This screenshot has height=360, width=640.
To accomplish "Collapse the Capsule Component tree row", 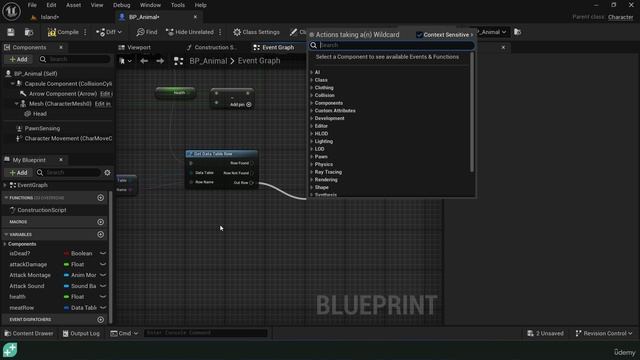I will [12, 84].
